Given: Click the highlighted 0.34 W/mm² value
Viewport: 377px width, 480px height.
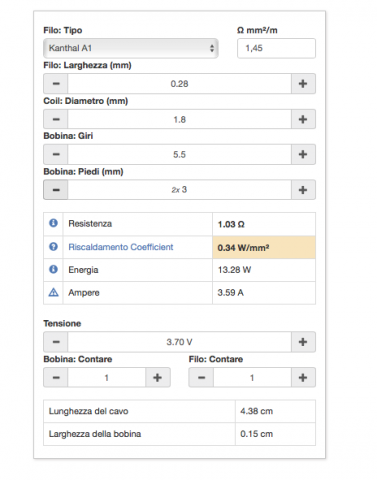Looking at the screenshot, I should click(264, 248).
